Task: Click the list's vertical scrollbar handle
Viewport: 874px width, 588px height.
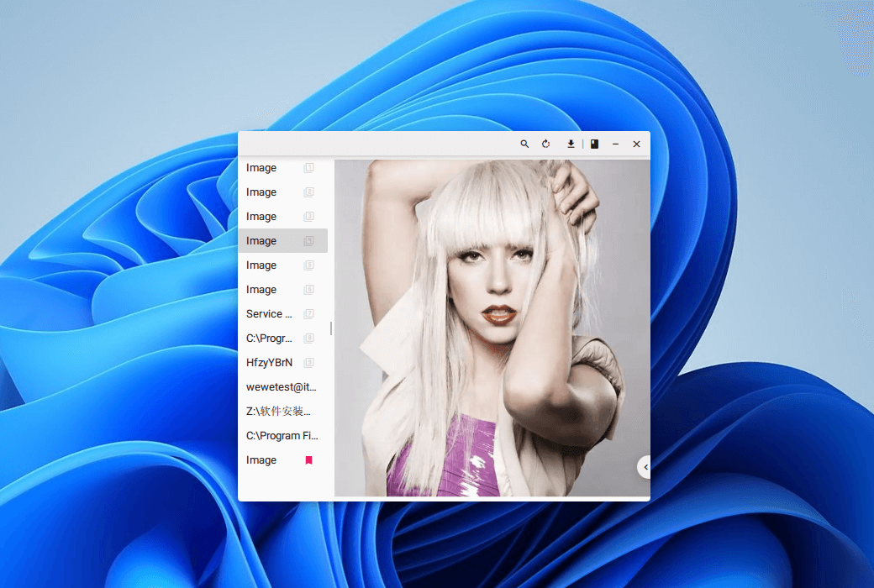Action: coord(331,328)
